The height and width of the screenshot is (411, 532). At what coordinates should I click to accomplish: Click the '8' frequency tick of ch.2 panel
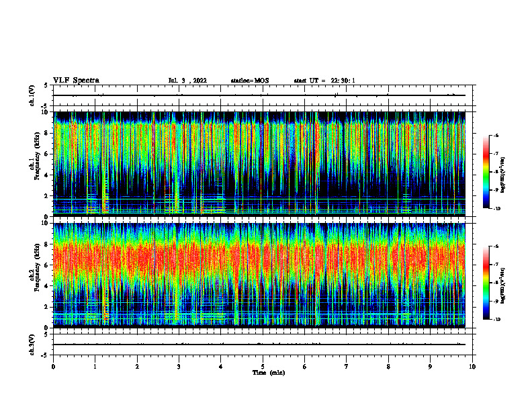47,244
